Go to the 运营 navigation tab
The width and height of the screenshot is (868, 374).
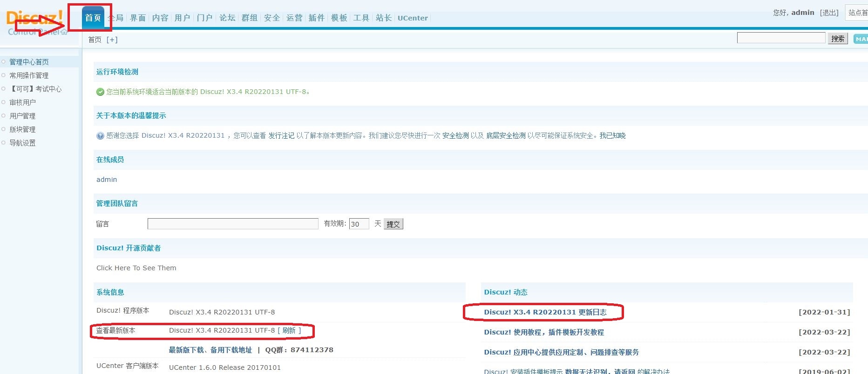(294, 18)
